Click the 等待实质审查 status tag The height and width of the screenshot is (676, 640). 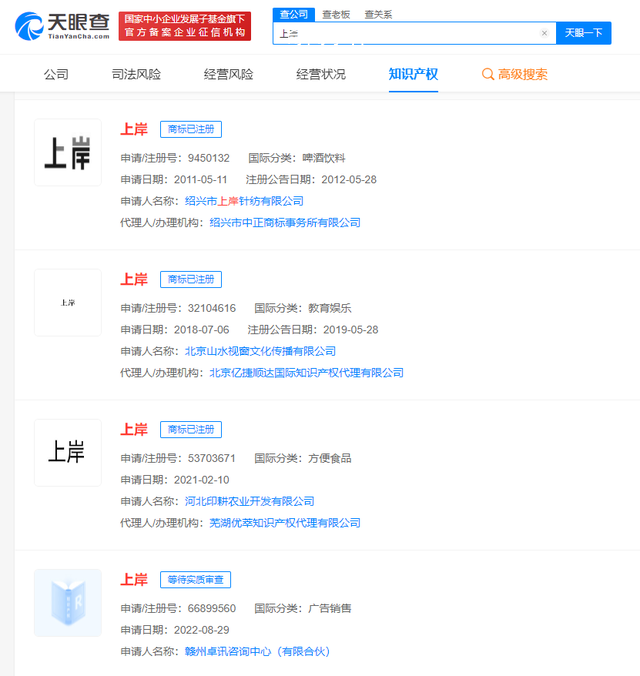pyautogui.click(x=195, y=580)
